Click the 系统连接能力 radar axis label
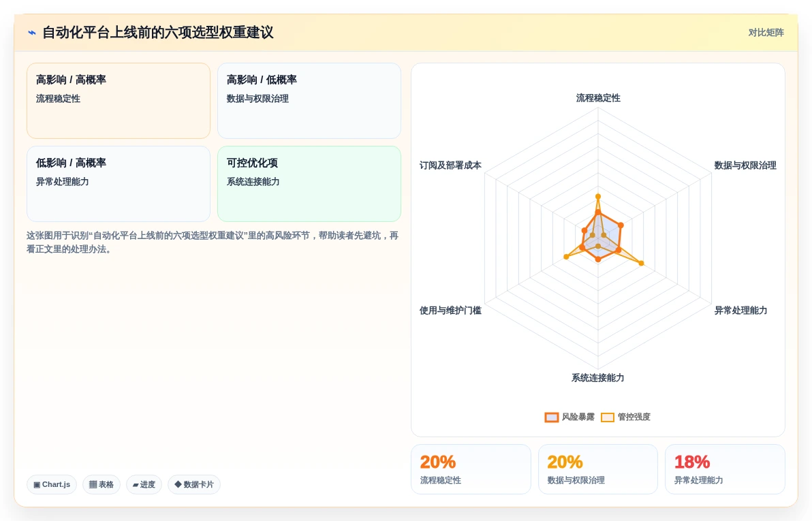The width and height of the screenshot is (812, 521). 597,377
